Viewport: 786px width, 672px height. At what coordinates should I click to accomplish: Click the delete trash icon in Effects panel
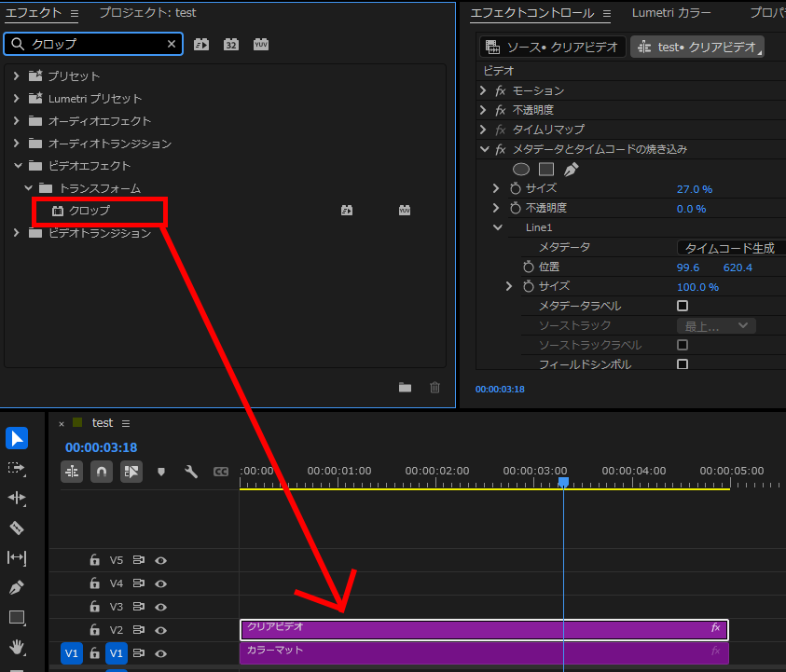(x=435, y=388)
